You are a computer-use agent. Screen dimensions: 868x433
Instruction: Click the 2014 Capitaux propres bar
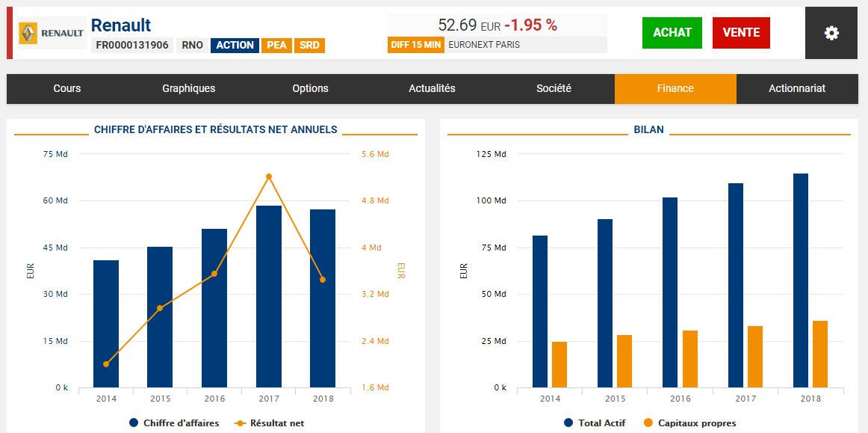coord(559,365)
